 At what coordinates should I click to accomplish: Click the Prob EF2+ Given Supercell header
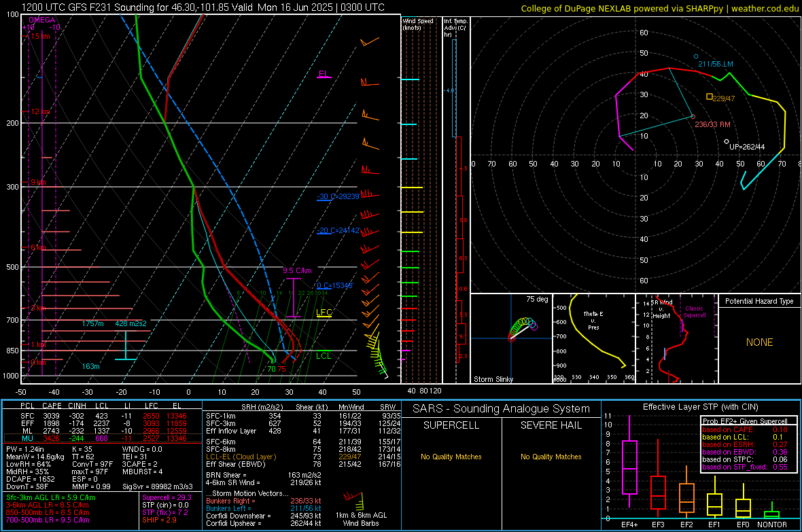[x=745, y=421]
